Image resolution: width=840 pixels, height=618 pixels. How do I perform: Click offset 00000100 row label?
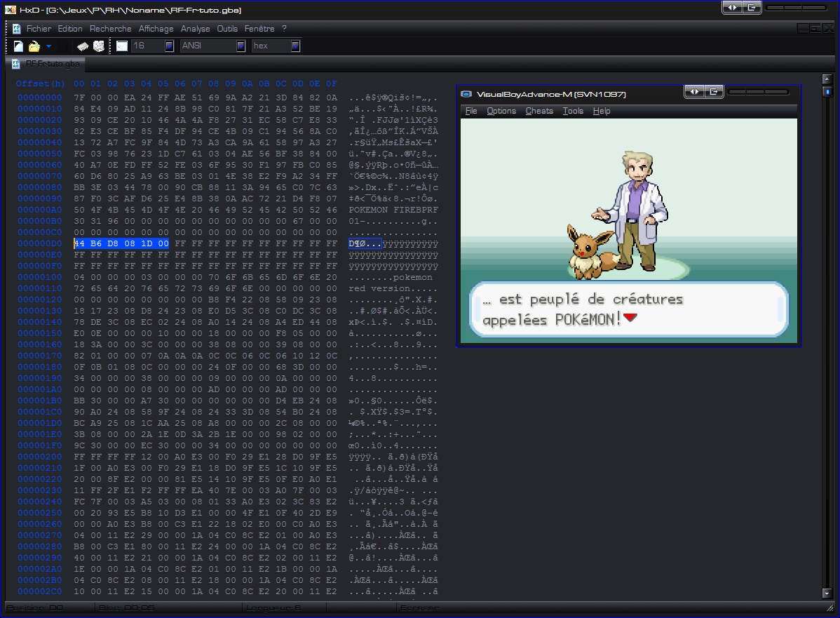[x=40, y=277]
